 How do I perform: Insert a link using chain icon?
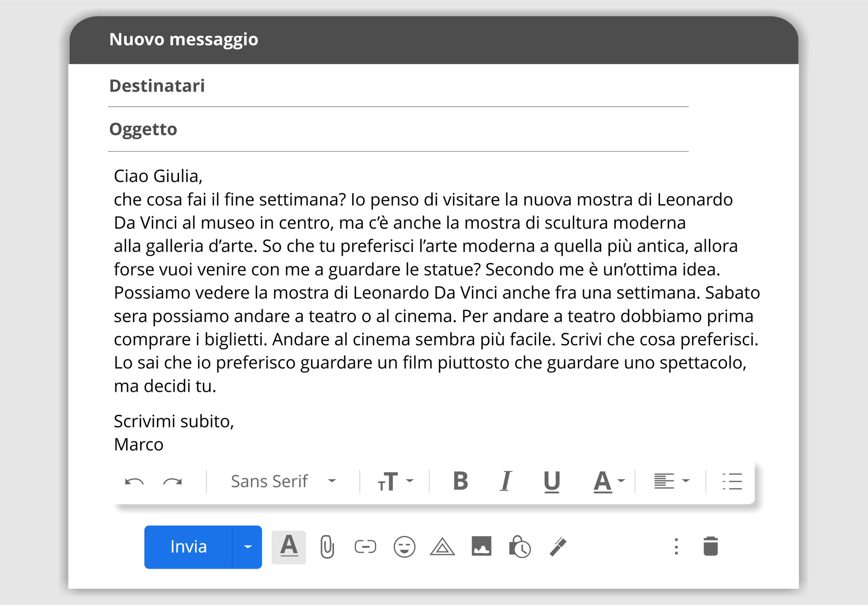click(365, 547)
